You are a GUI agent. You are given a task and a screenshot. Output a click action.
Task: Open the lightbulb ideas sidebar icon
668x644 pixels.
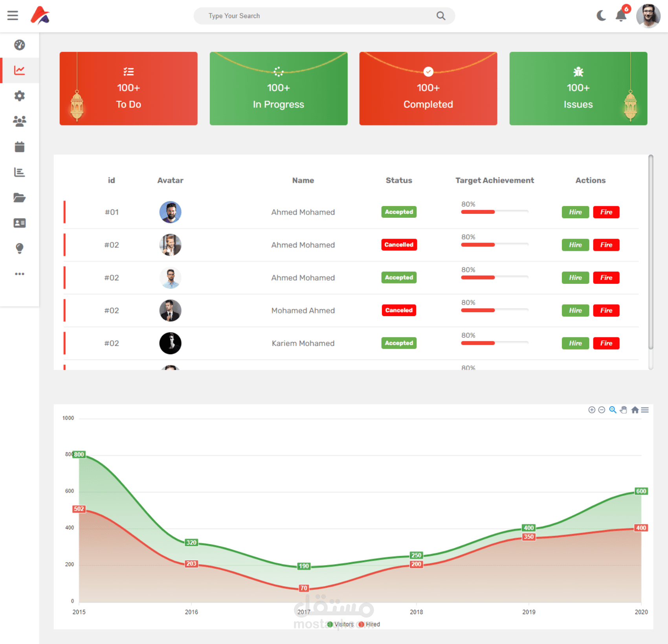coord(20,248)
